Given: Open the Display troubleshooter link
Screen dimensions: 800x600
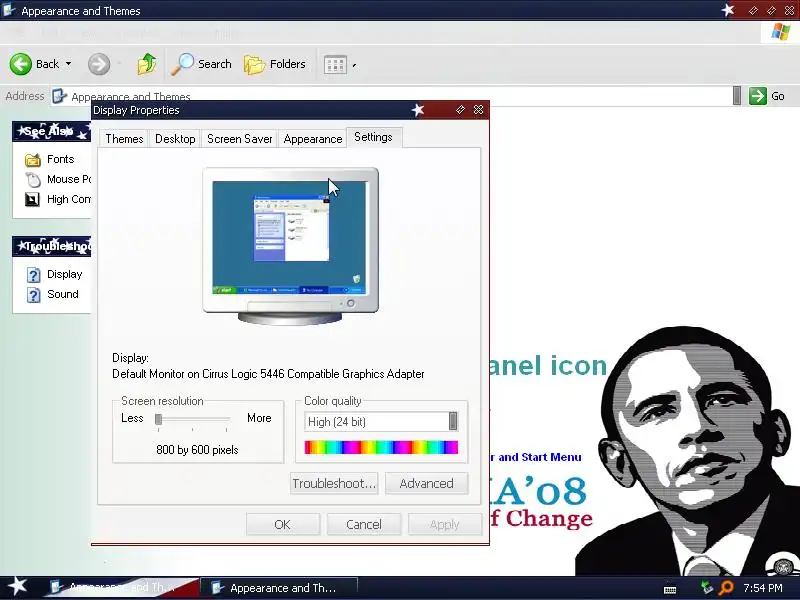Looking at the screenshot, I should (64, 274).
